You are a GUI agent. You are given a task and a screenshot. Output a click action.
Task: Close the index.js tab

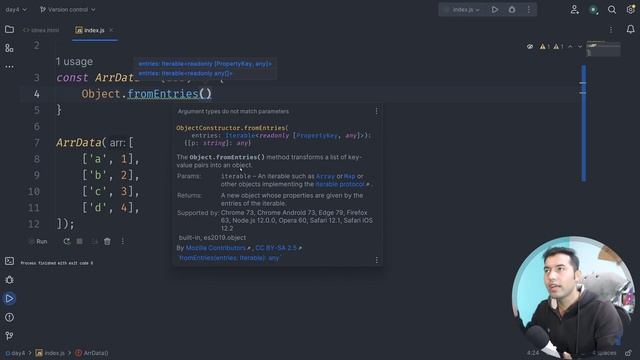[x=111, y=30]
